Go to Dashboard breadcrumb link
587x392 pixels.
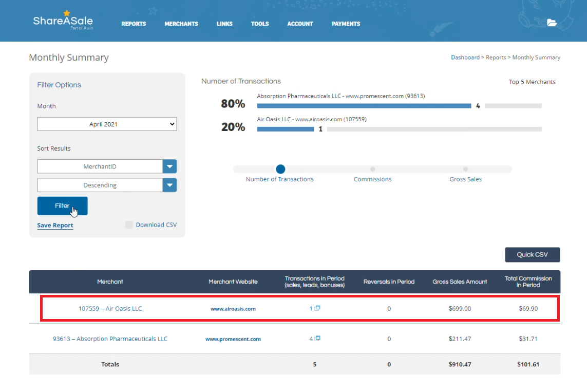[465, 57]
